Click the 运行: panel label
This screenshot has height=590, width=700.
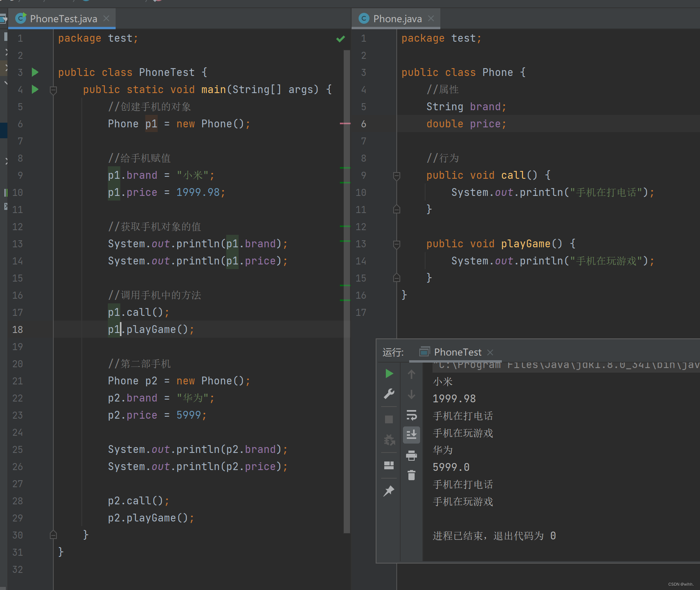(x=393, y=352)
